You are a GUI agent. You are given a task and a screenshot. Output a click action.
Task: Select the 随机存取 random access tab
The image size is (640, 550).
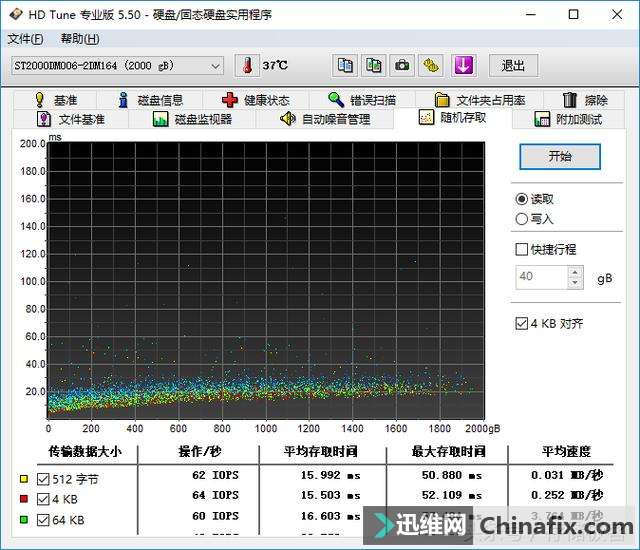point(453,118)
